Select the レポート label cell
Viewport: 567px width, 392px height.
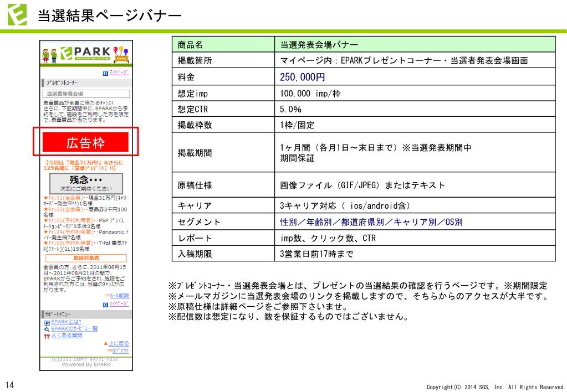[x=223, y=238]
